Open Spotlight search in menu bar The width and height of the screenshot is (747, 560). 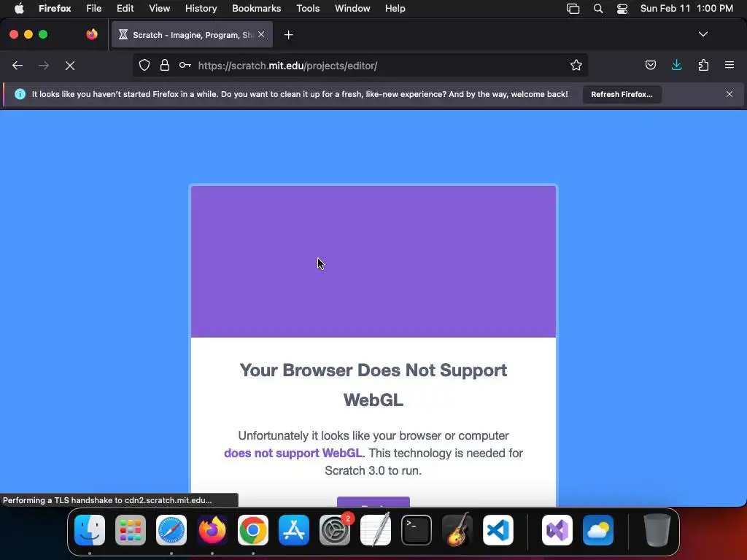[598, 9]
